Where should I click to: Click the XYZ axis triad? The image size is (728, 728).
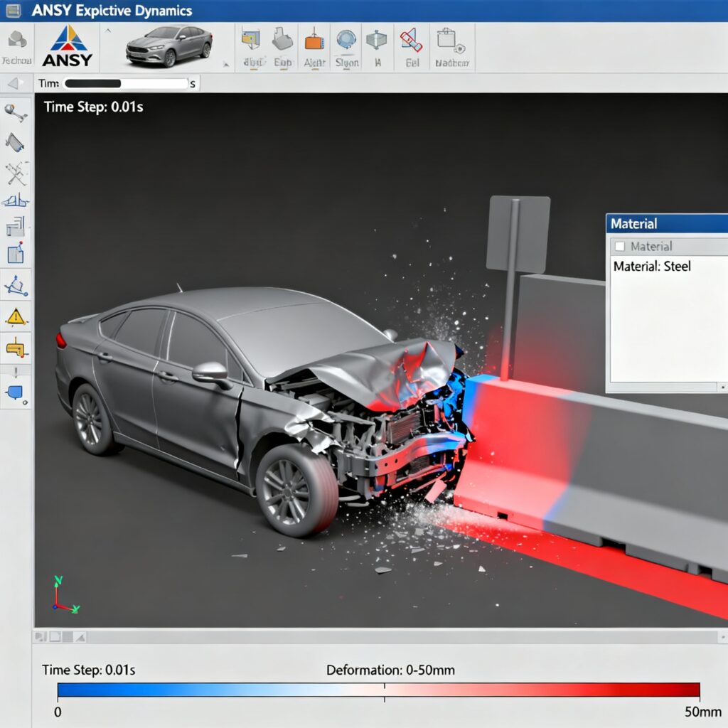(x=64, y=596)
